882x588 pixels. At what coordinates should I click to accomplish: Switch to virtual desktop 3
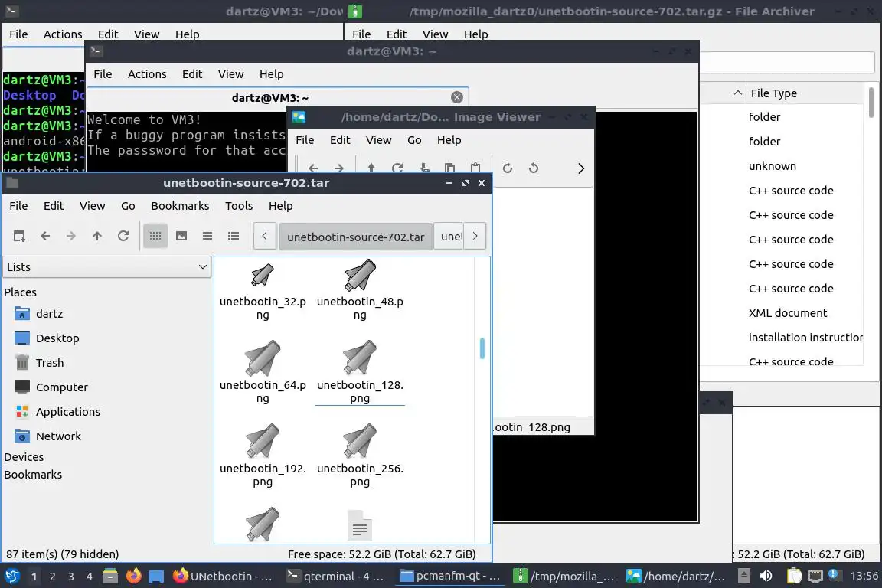tap(71, 577)
